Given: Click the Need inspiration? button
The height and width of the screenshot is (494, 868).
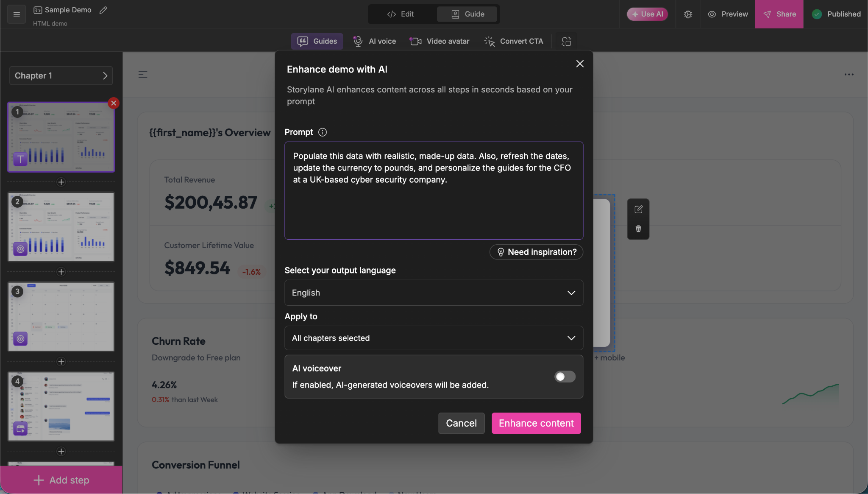Looking at the screenshot, I should pos(536,252).
